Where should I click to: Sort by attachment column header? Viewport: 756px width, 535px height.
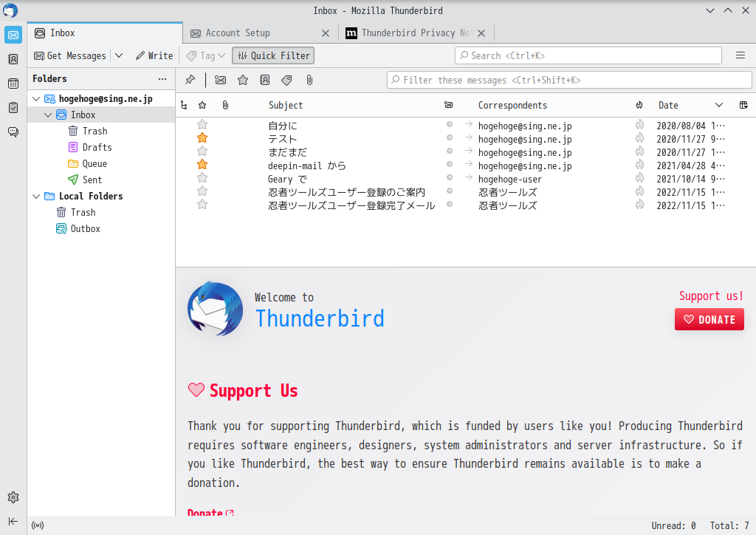tap(225, 105)
